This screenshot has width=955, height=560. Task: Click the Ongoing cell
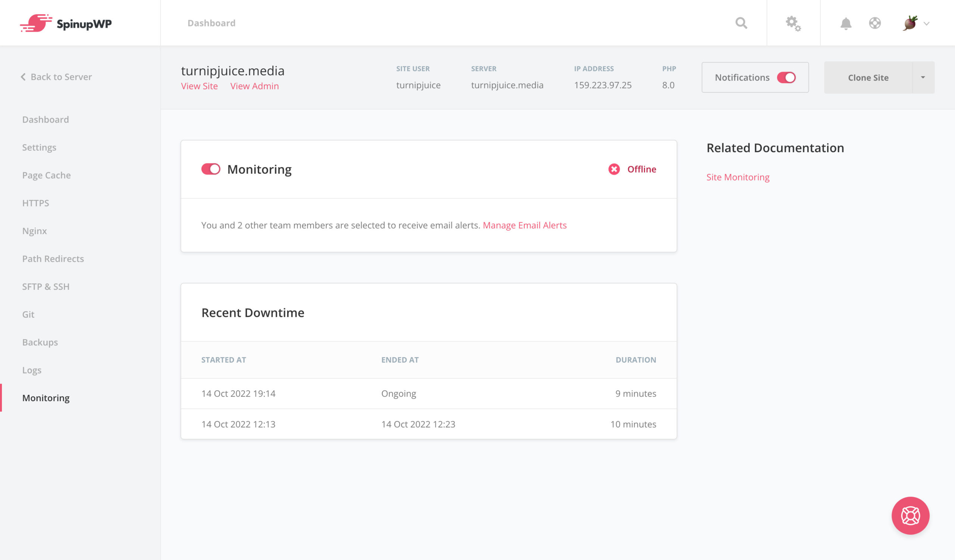point(399,393)
